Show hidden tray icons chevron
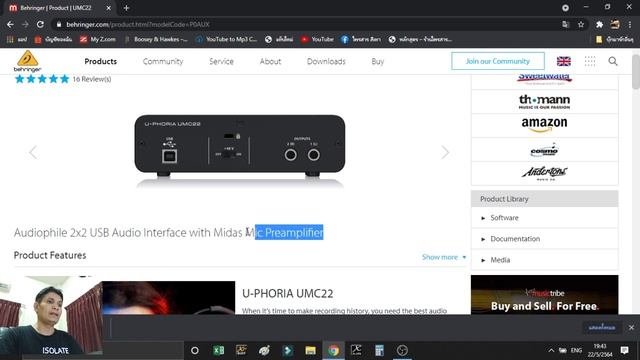This screenshot has height=360, width=640. coord(551,350)
